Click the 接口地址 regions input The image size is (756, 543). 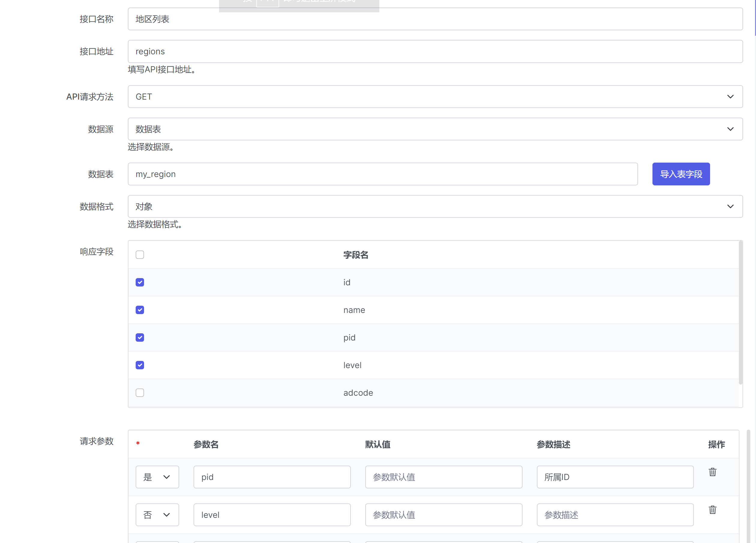[435, 51]
